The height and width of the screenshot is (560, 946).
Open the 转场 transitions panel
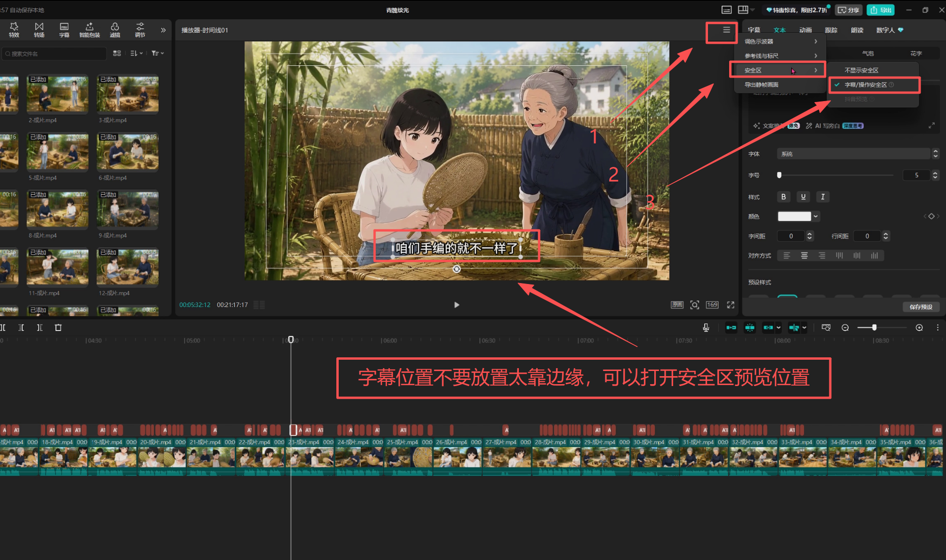coord(39,30)
